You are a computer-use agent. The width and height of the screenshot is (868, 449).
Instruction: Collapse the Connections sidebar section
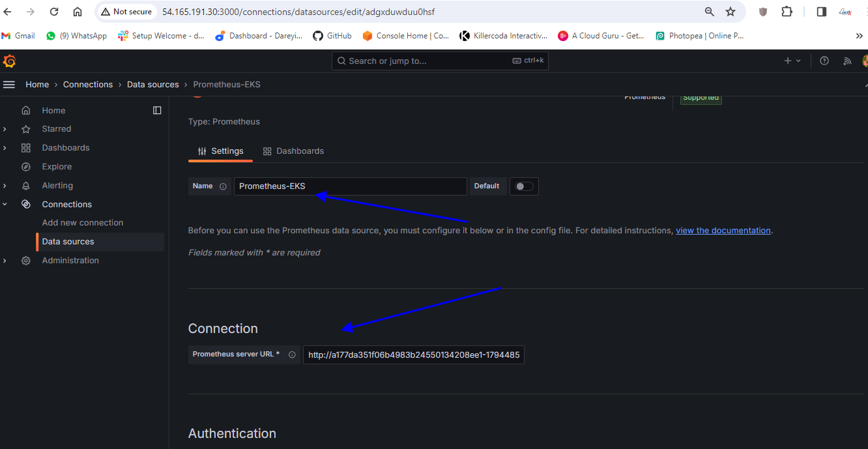click(x=5, y=205)
